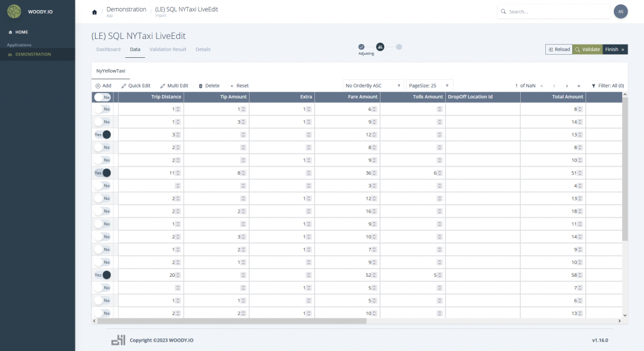Click the home icon in breadcrumb
This screenshot has height=351, width=644.
tap(94, 12)
